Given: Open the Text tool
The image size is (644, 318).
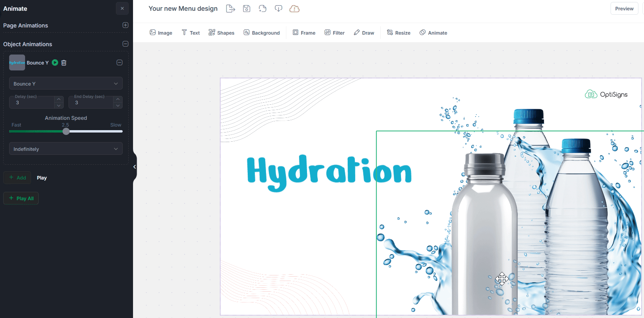Looking at the screenshot, I should click(x=191, y=33).
